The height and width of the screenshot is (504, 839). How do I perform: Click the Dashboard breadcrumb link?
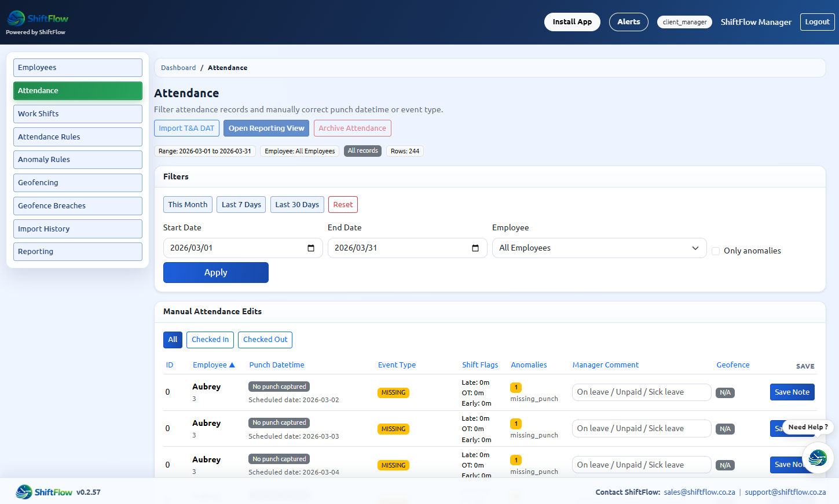[178, 68]
